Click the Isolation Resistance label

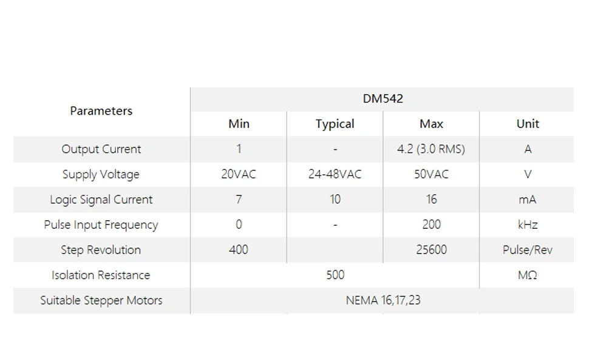[x=101, y=275]
